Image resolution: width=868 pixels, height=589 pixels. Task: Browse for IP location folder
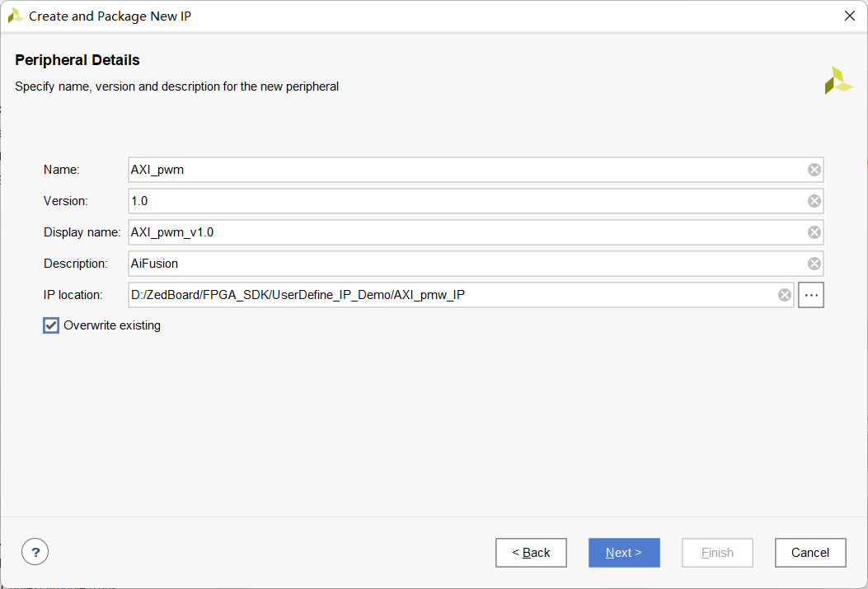pos(811,295)
